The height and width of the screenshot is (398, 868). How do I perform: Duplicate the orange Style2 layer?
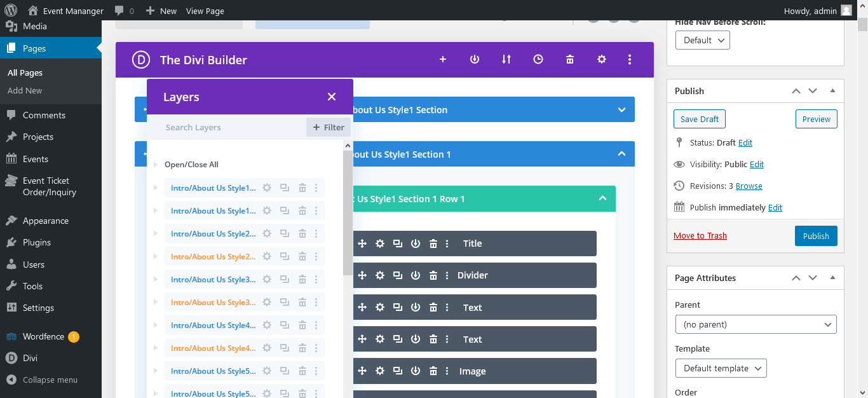click(285, 256)
